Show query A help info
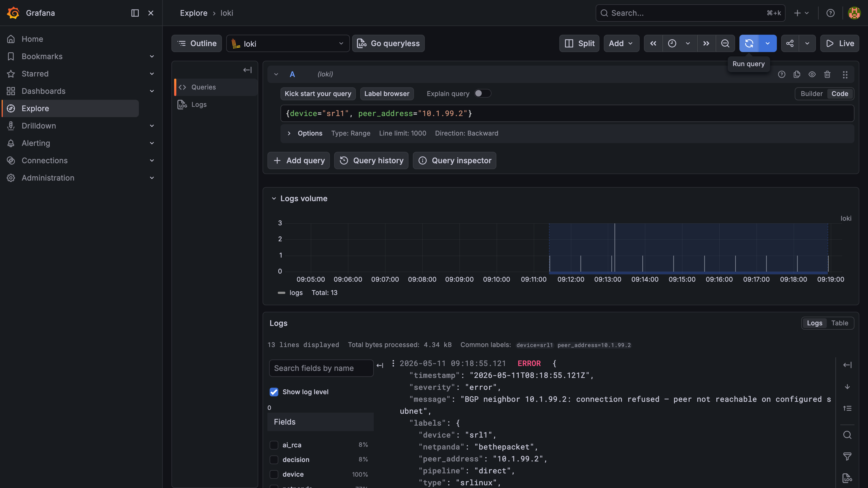This screenshot has height=488, width=868. pos(781,75)
